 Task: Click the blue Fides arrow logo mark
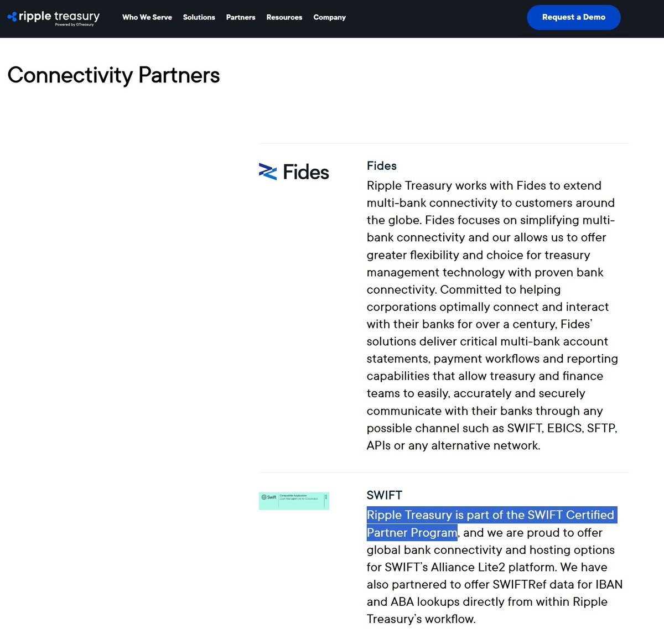point(268,172)
